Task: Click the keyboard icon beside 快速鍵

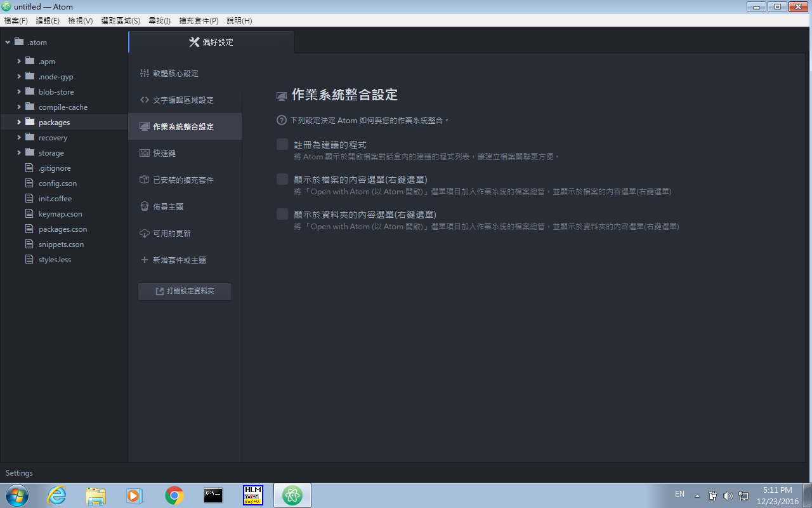Action: point(145,153)
